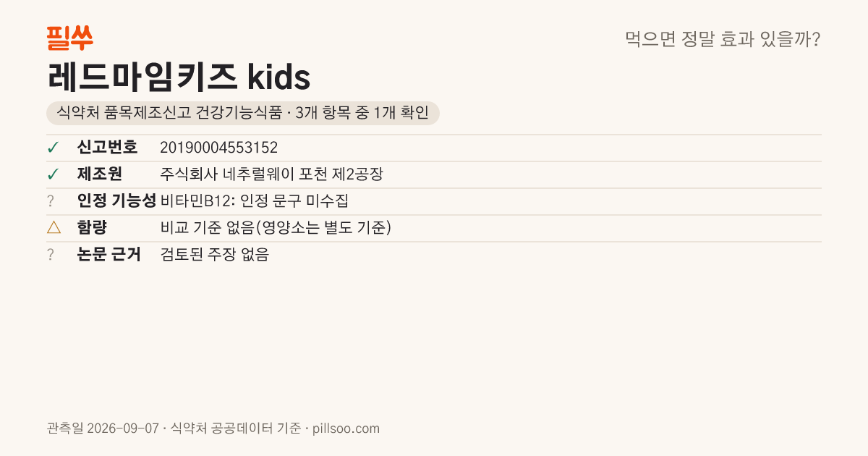Click the green checkmark beside 제조원
Image resolution: width=868 pixels, height=456 pixels.
click(53, 174)
